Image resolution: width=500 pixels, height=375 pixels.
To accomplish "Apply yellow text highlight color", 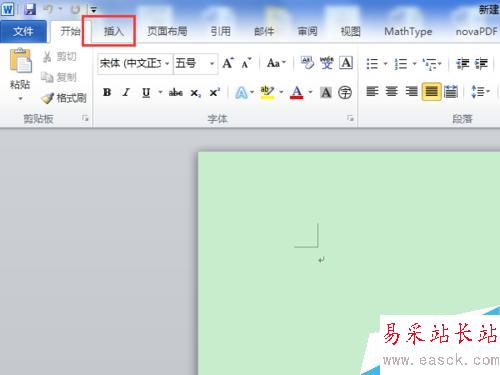I will click(x=267, y=92).
